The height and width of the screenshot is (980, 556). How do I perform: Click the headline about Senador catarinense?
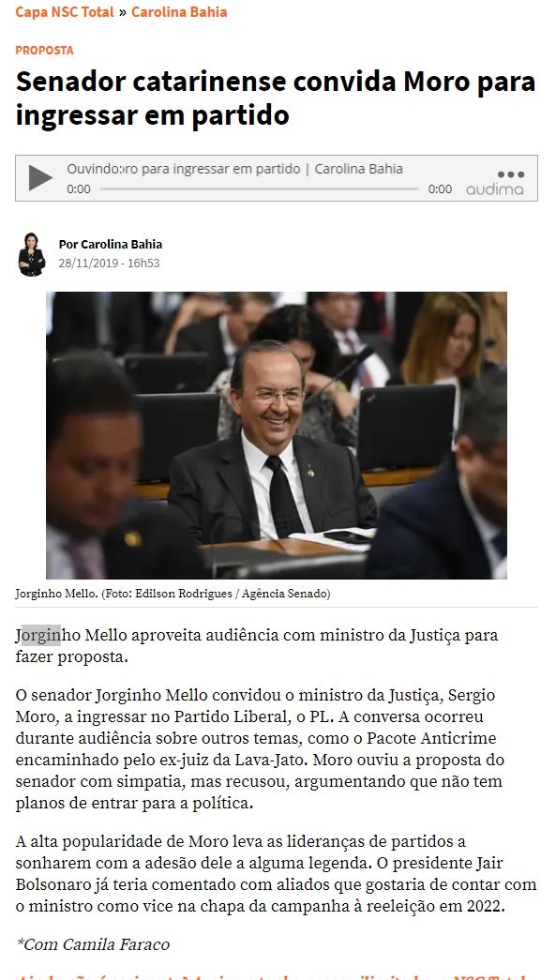(276, 98)
